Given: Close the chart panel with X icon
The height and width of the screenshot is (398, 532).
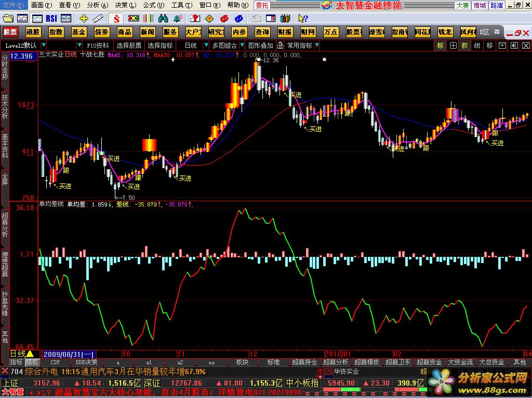Looking at the screenshot, I should click(x=526, y=46).
